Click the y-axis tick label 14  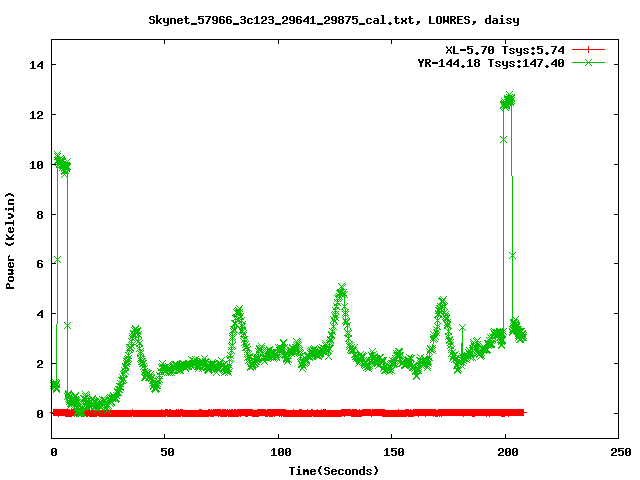(x=36, y=65)
